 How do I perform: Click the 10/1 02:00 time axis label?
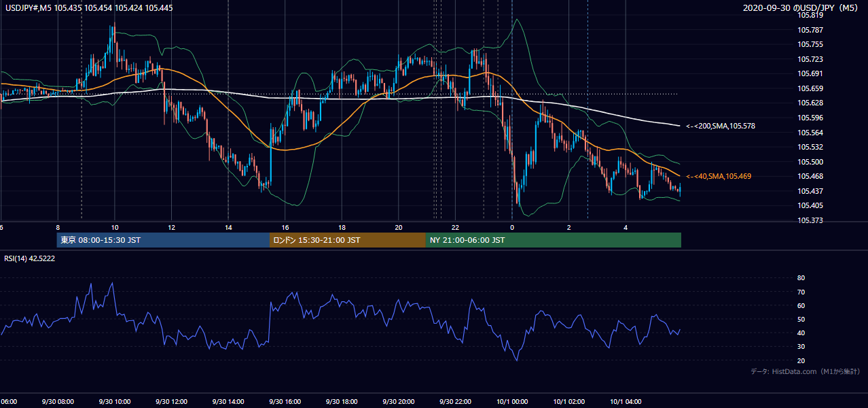click(568, 402)
